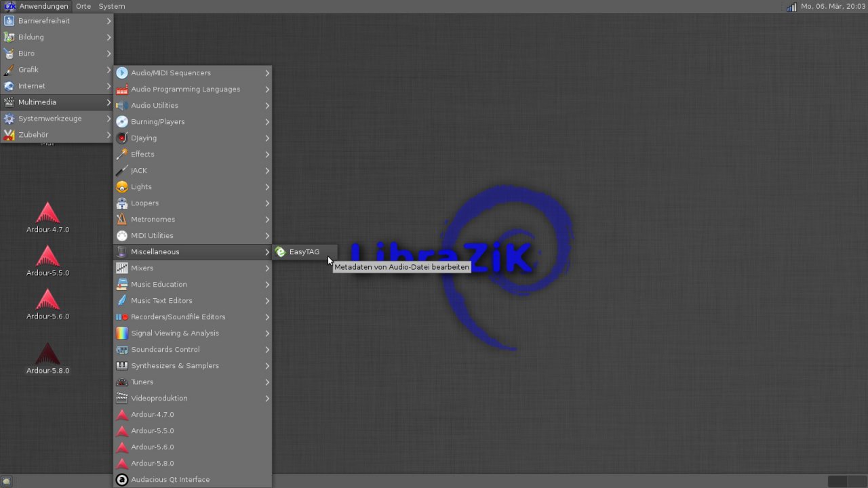868x488 pixels.
Task: Click the Videoproduktion label
Action: (x=159, y=399)
